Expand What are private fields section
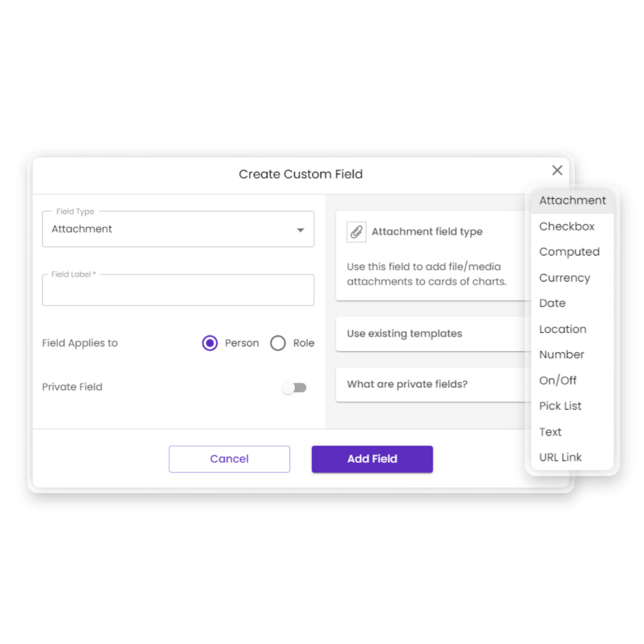Screen dimensions: 644x644 pyautogui.click(x=433, y=384)
